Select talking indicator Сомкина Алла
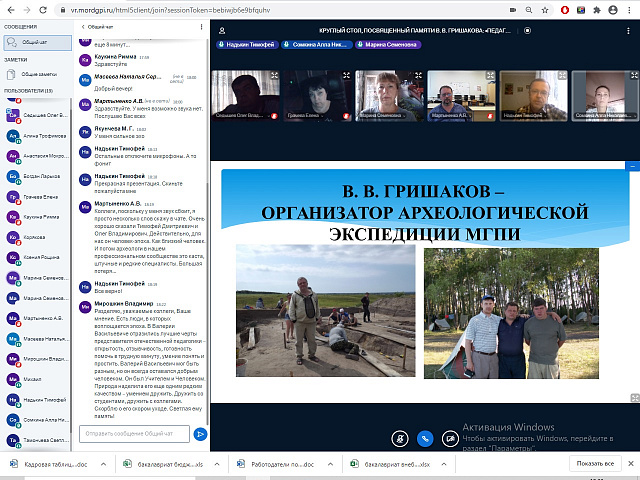 317,44
